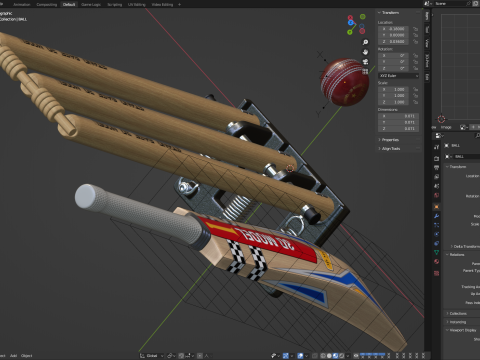This screenshot has width=480, height=360.
Task: Collapse the Viewport Display section
Action: pos(461,330)
